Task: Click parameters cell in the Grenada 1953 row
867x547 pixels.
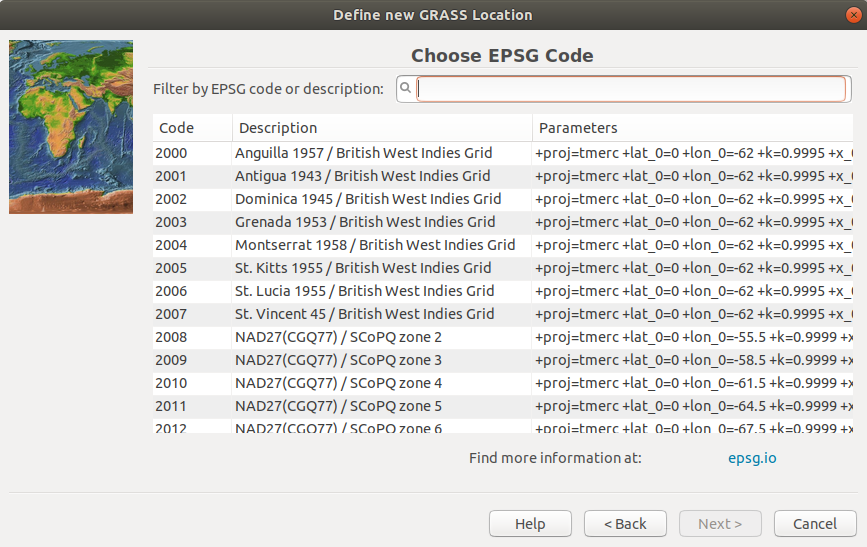Action: pos(692,222)
